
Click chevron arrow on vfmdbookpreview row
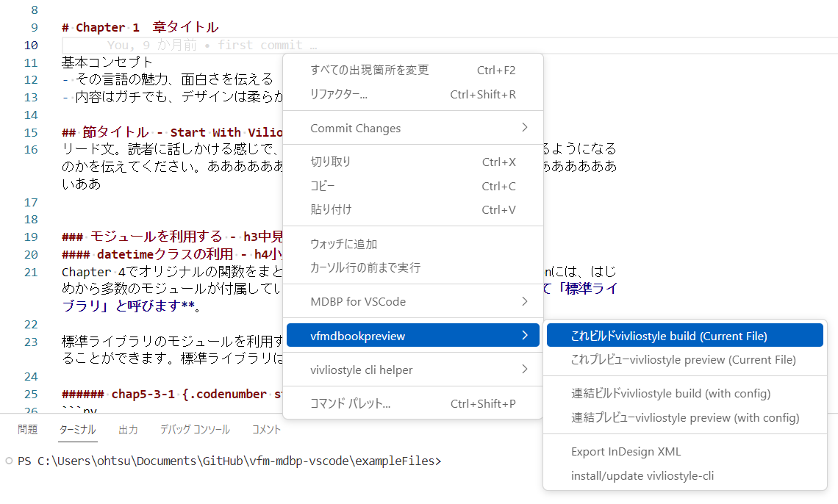[524, 335]
